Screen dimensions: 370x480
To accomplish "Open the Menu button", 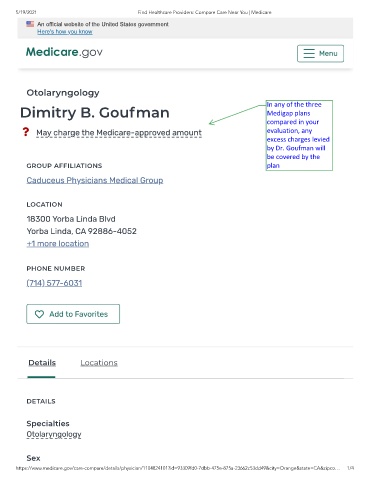I will [320, 53].
